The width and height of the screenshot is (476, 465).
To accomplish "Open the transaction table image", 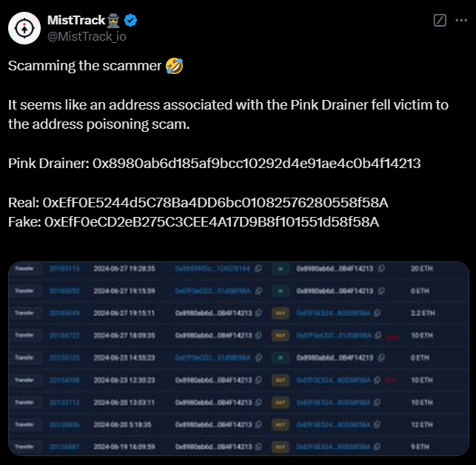I will click(238, 358).
